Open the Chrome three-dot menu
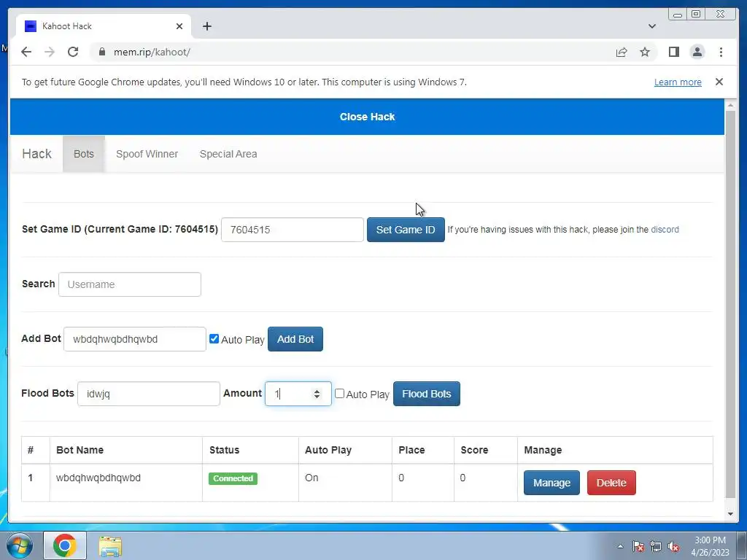This screenshot has height=560, width=747. (x=721, y=52)
